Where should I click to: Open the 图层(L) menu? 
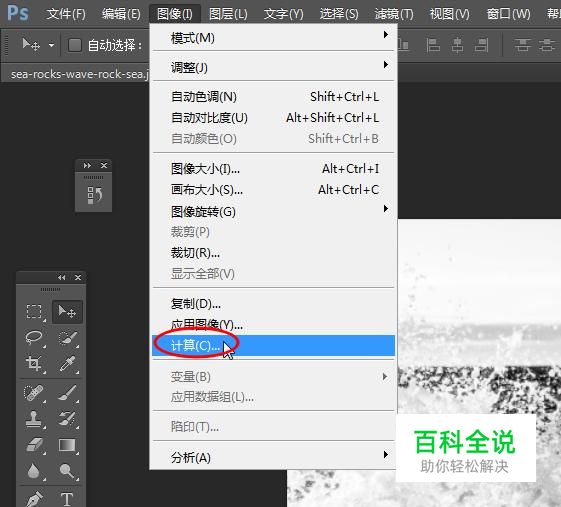228,14
